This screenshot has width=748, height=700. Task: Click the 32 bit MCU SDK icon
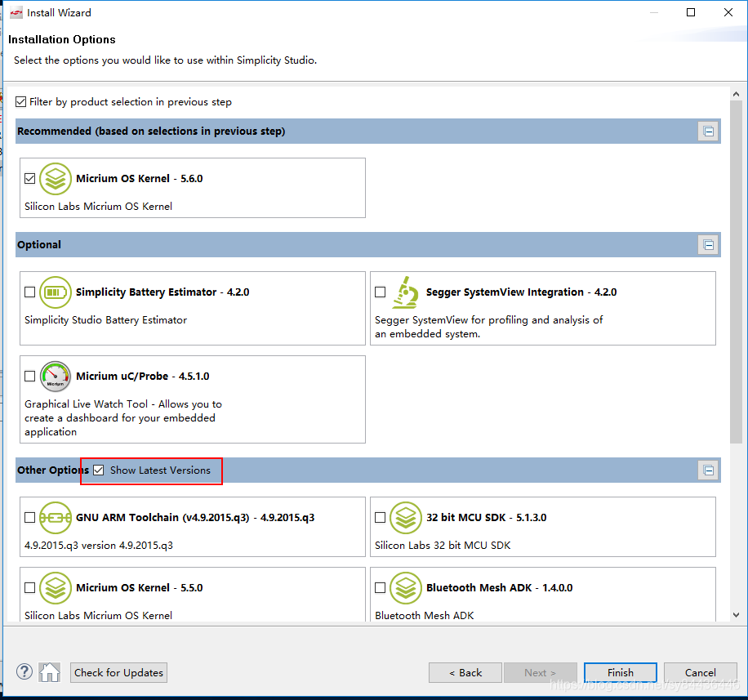click(x=406, y=518)
